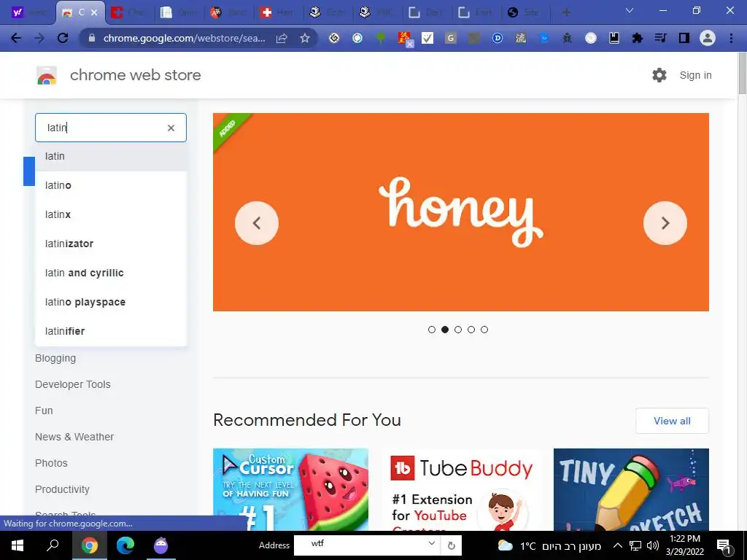Click the book reader extension icon
Viewport: 747px width, 560px height.
tap(614, 38)
